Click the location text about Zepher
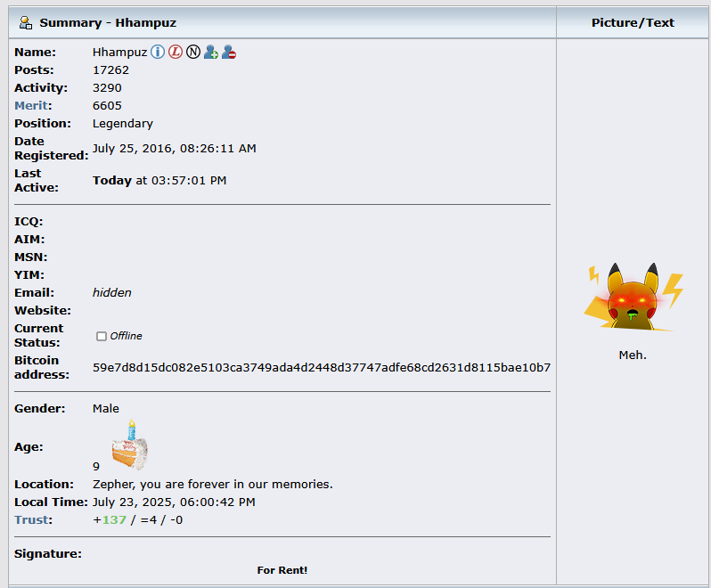The image size is (711, 588). point(213,485)
